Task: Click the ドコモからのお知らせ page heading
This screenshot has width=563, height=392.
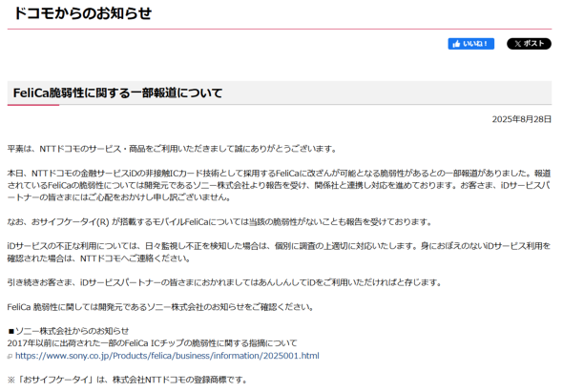Action: coord(83,13)
